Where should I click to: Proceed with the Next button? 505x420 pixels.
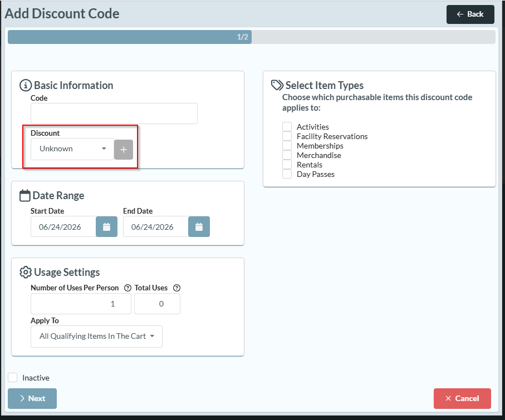pos(32,398)
